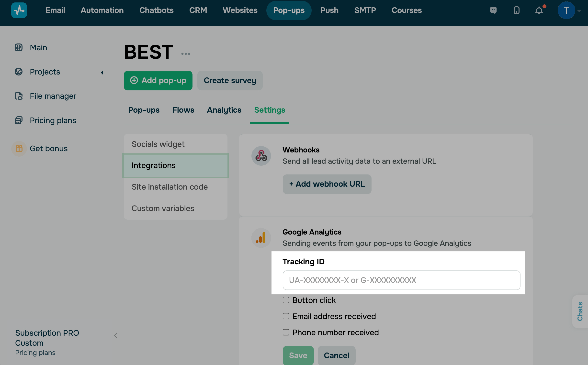
Task: Expand the Projects sidebar arrow
Action: point(102,72)
